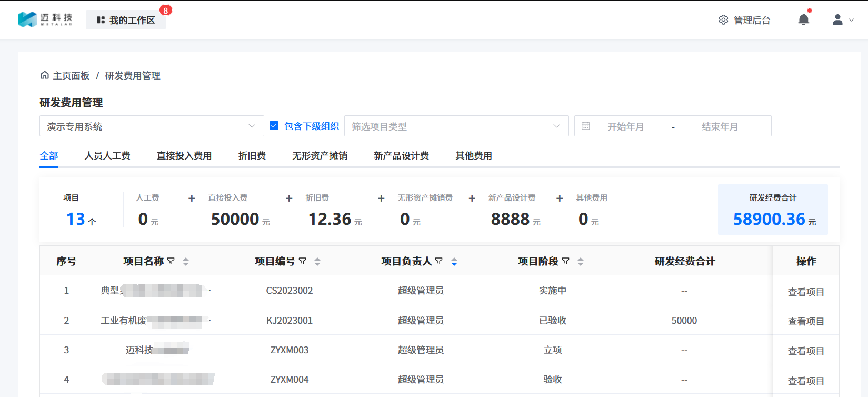Screen dimensions: 868x397
Task: Open filter for 项目编号 column
Action: [x=303, y=261]
